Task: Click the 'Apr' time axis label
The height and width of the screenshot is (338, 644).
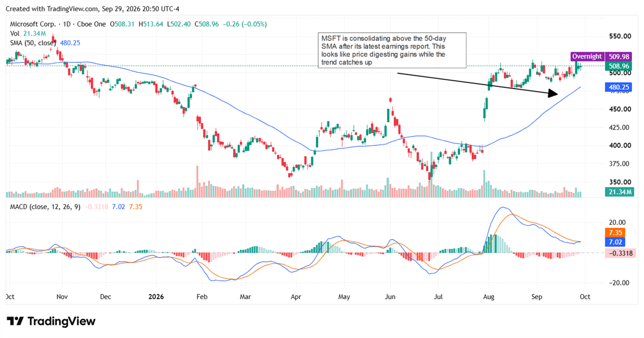Action: (295, 297)
